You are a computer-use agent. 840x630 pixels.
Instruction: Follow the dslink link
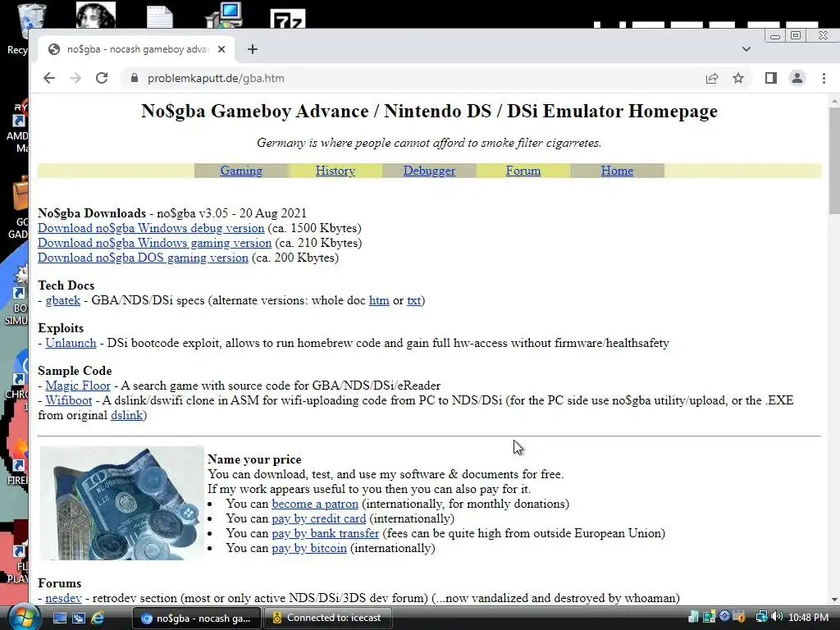tap(127, 415)
